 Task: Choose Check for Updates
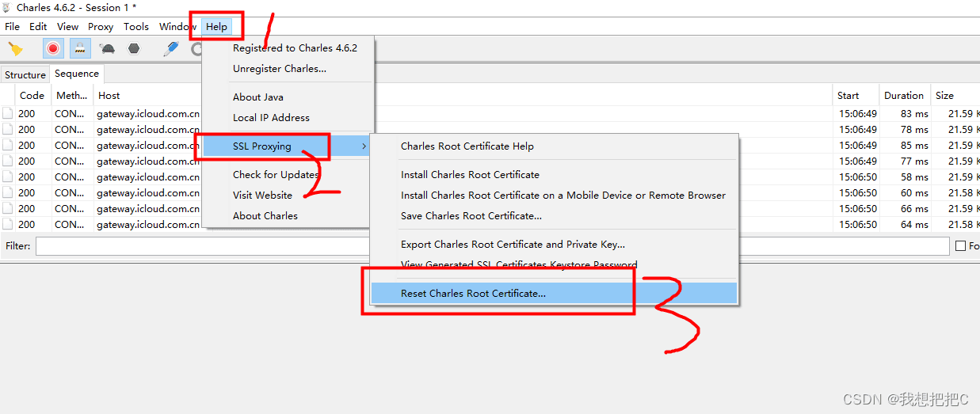click(276, 174)
